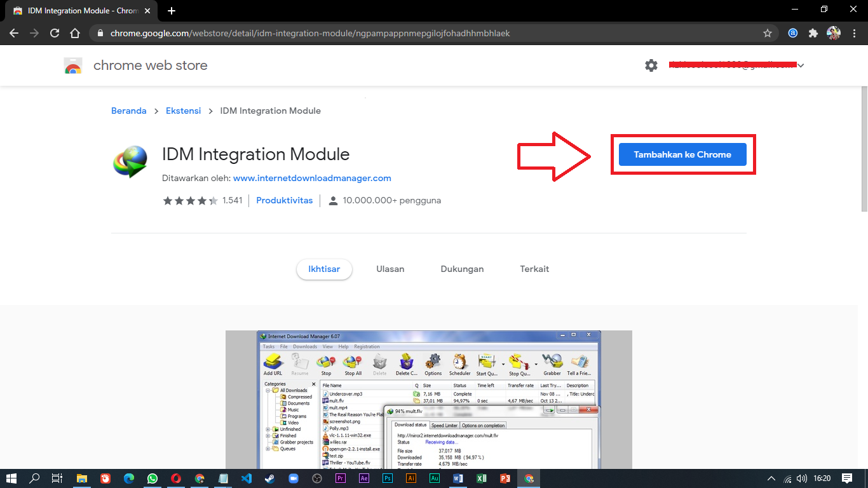Open a new browser tab
The image size is (868, 488).
click(172, 11)
